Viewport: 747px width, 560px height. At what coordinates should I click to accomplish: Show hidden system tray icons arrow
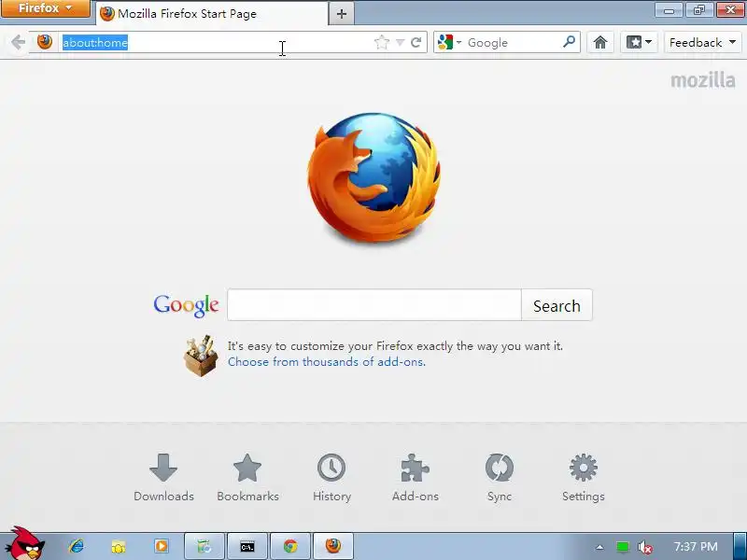pos(599,547)
